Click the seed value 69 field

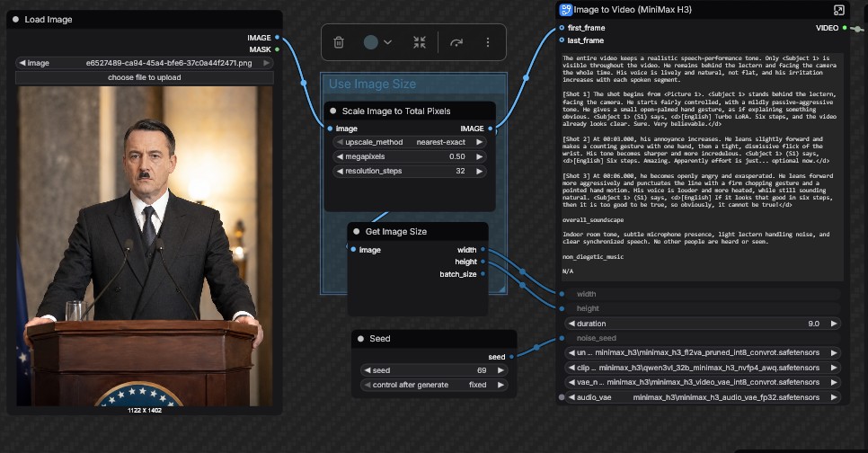[433, 370]
